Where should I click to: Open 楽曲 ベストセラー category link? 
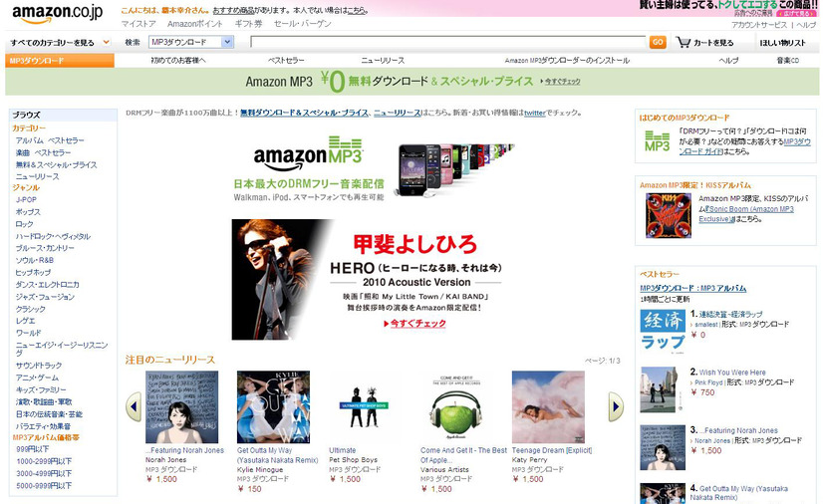tap(43, 152)
